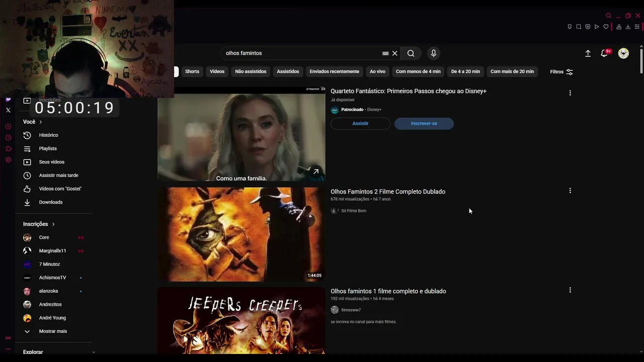The image size is (644, 362).
Task: Toggle the De 4 a 20 min chip
Action: (x=465, y=71)
